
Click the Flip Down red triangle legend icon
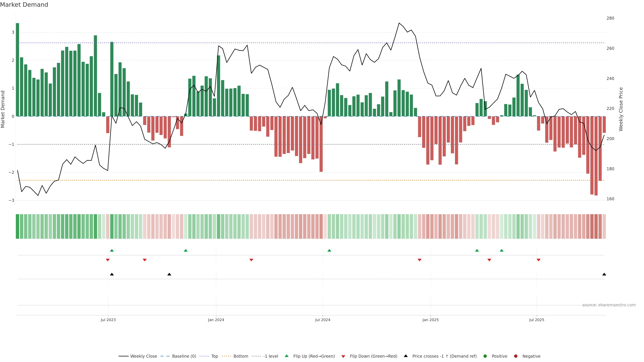point(343,356)
